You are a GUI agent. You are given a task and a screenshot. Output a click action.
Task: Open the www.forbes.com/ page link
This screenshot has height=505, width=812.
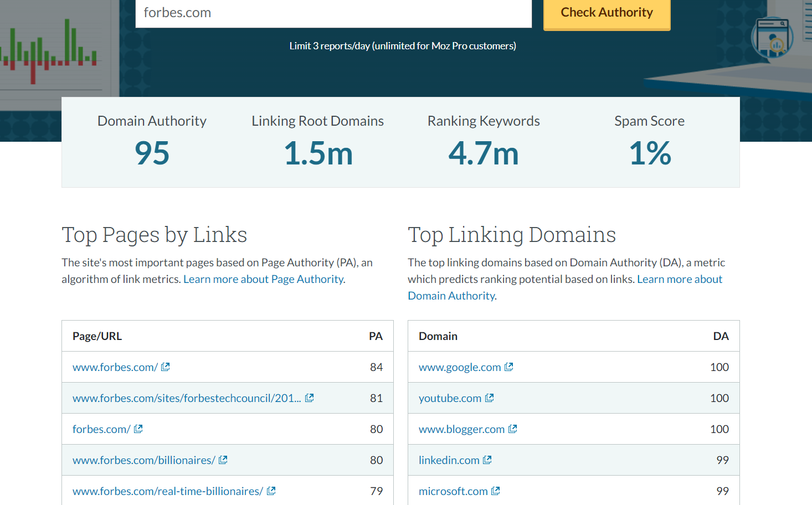(115, 367)
